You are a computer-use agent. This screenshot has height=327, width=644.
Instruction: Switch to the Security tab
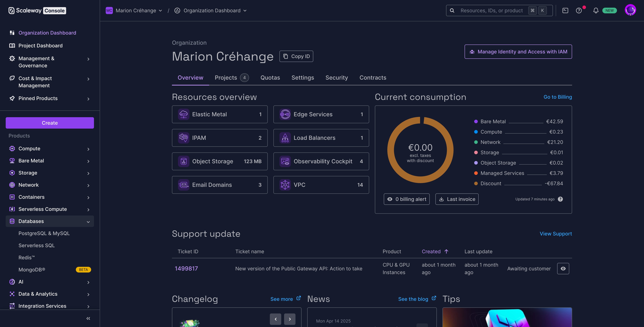(336, 77)
